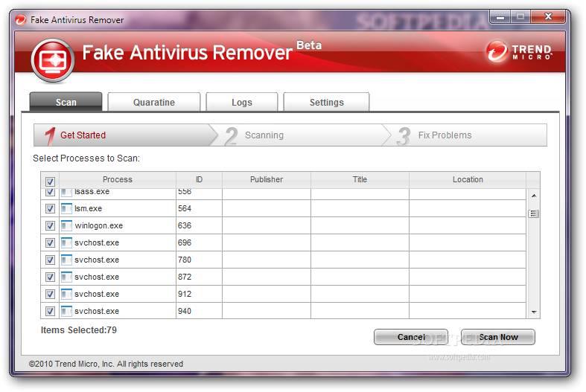
Task: Click the Scan Now button
Action: [498, 337]
